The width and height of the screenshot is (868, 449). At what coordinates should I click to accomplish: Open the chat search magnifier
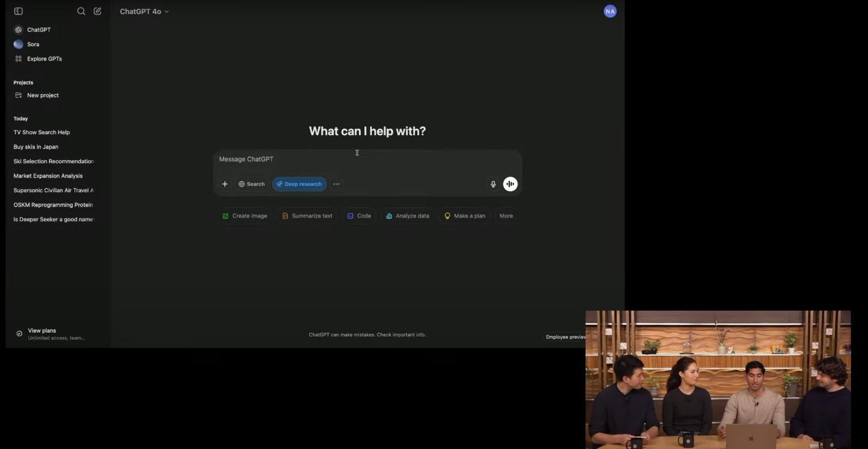click(x=81, y=11)
